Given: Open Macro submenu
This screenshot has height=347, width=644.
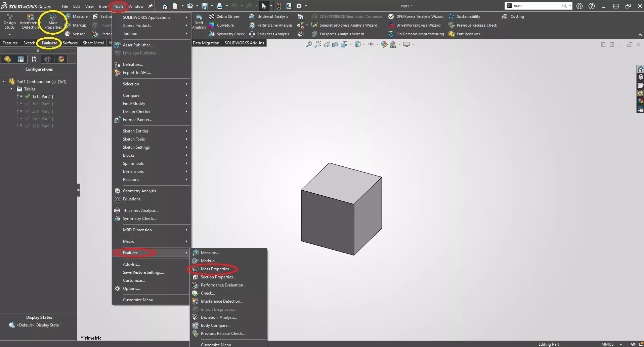Looking at the screenshot, I should 152,241.
